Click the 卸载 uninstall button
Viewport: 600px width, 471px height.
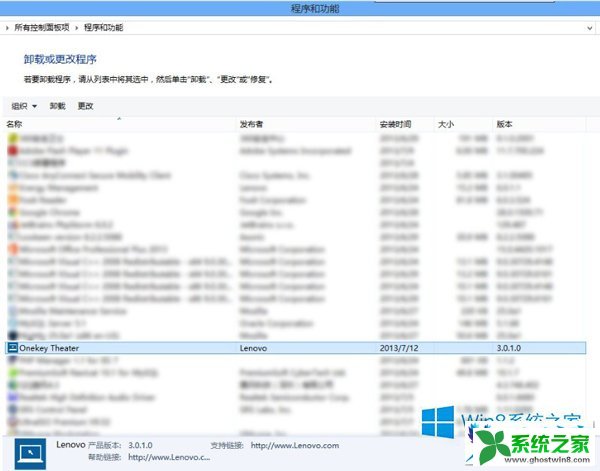[x=57, y=105]
